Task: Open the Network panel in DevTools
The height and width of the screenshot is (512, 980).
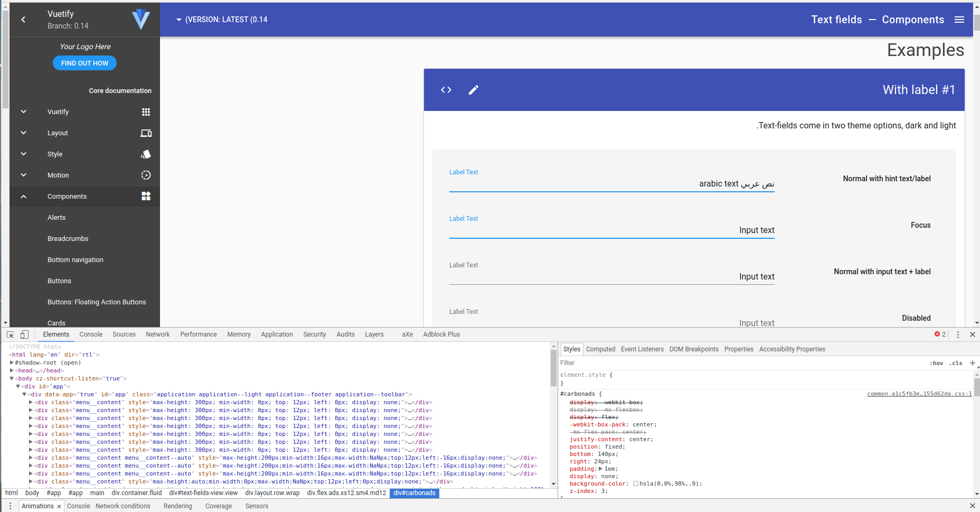Action: pyautogui.click(x=157, y=334)
